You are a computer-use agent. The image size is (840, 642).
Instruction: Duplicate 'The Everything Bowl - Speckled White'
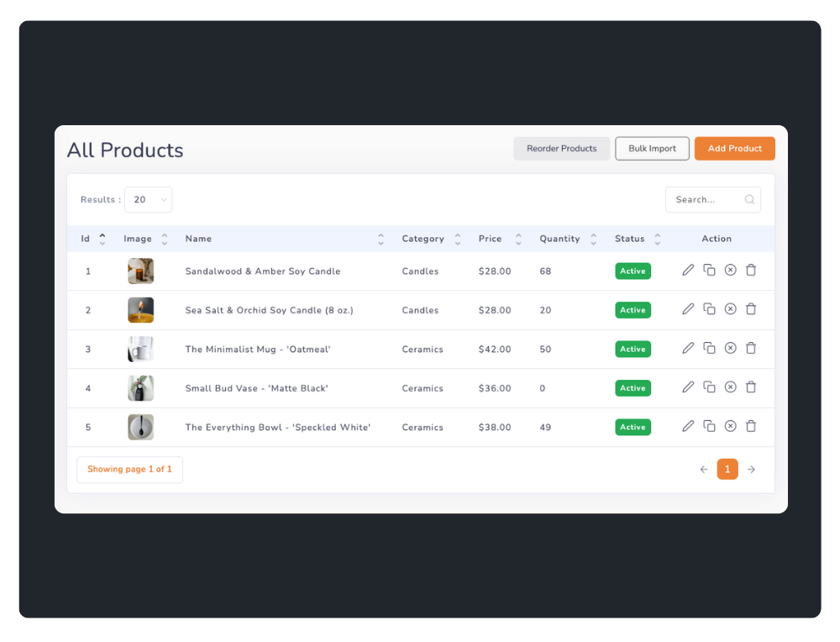click(709, 426)
